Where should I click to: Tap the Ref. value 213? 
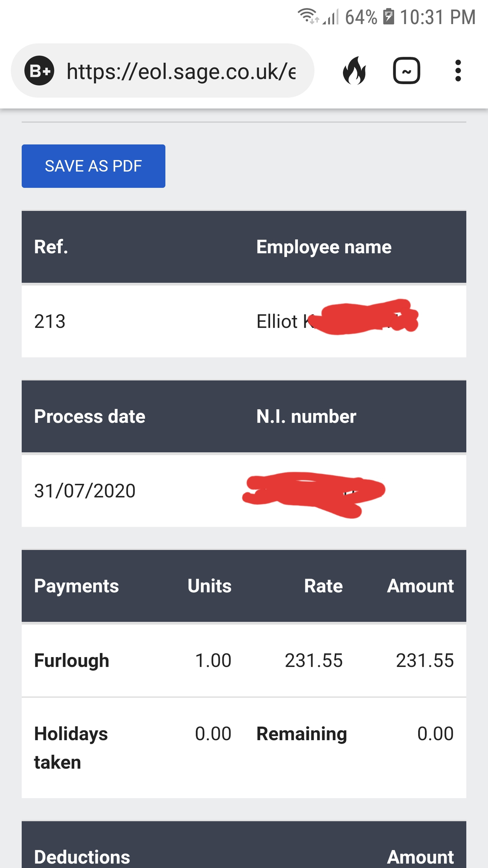point(50,321)
